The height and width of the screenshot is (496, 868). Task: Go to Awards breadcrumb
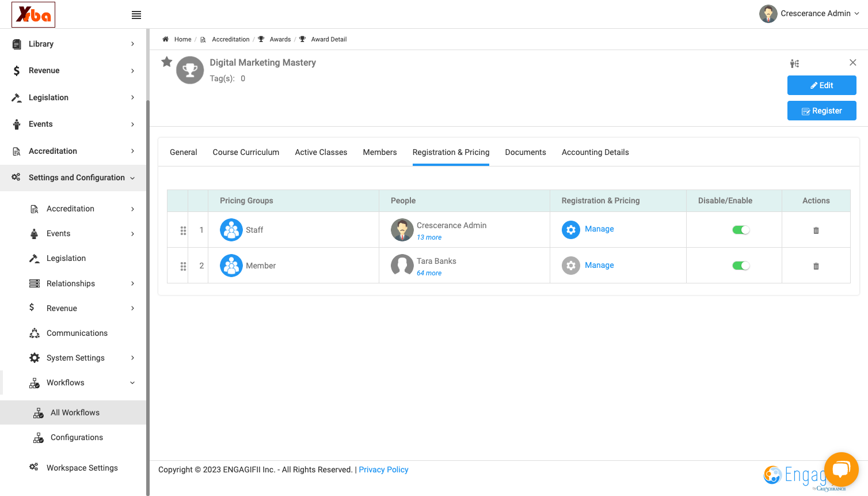280,39
